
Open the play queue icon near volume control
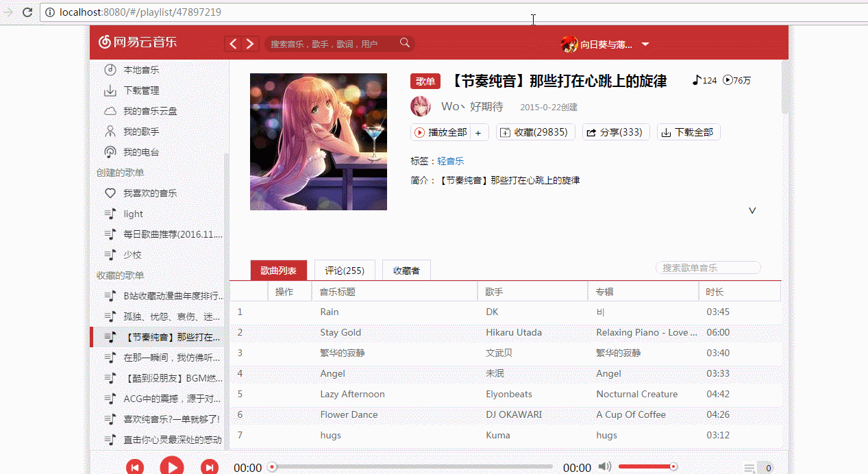[749, 469]
